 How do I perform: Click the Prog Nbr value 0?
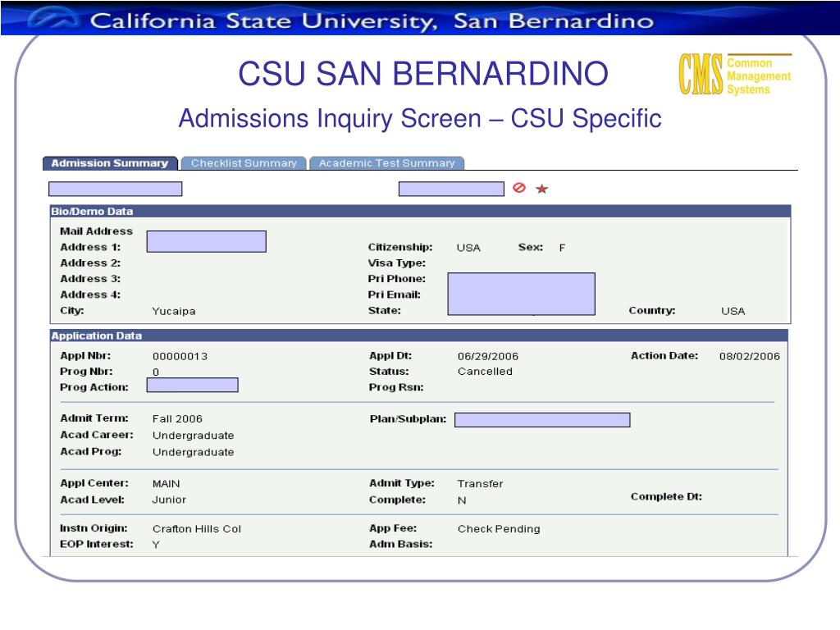pos(156,372)
